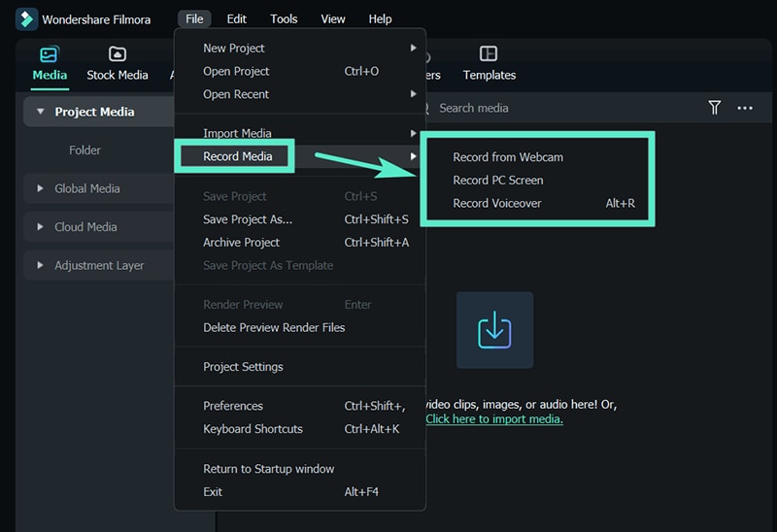Open Project Settings
This screenshot has height=532, width=777.
click(x=300, y=367)
